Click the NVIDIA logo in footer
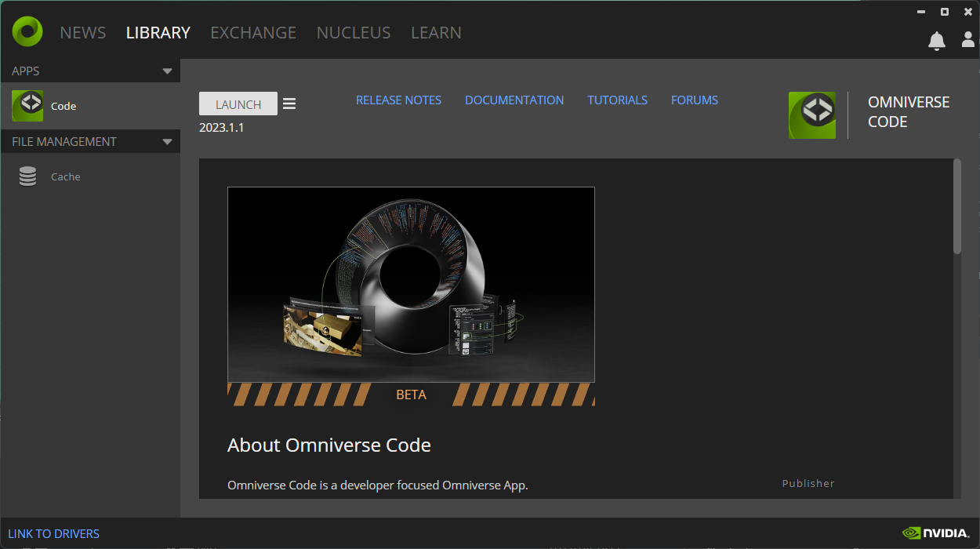This screenshot has width=980, height=549. [935, 533]
